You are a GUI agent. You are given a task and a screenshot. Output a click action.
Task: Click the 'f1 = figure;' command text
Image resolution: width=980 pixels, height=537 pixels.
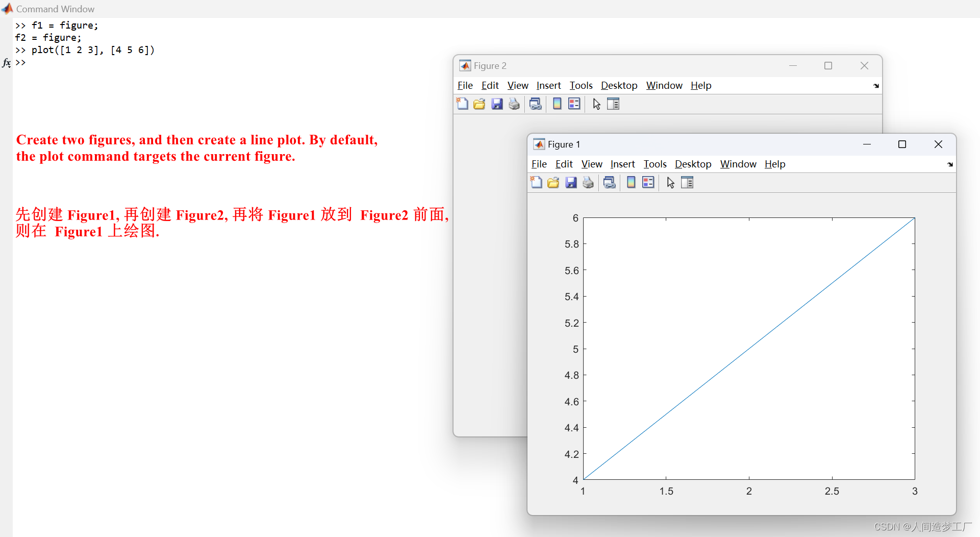(65, 26)
